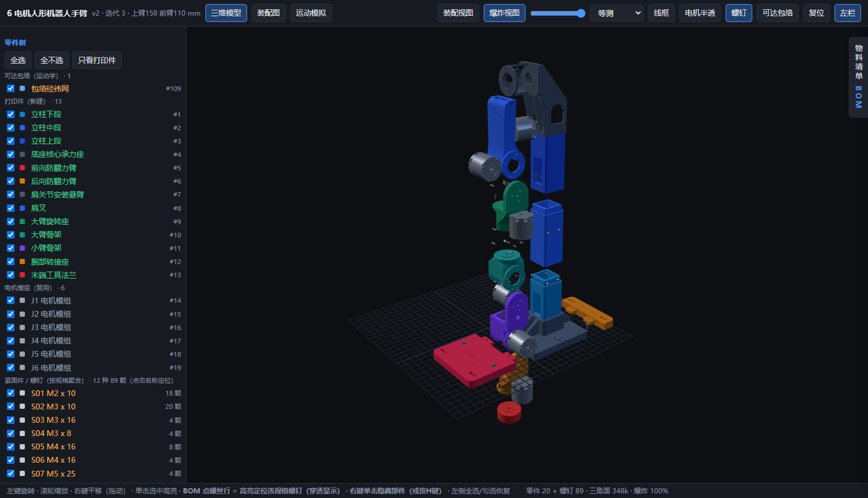The width and height of the screenshot is (868, 498).
Task: Select 立柱上段 in the parts tree
Action: point(46,141)
